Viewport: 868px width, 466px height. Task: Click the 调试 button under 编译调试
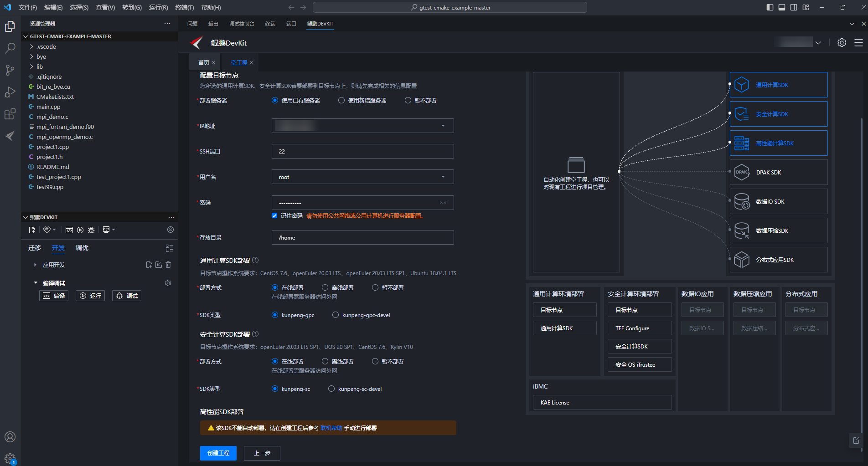click(127, 296)
